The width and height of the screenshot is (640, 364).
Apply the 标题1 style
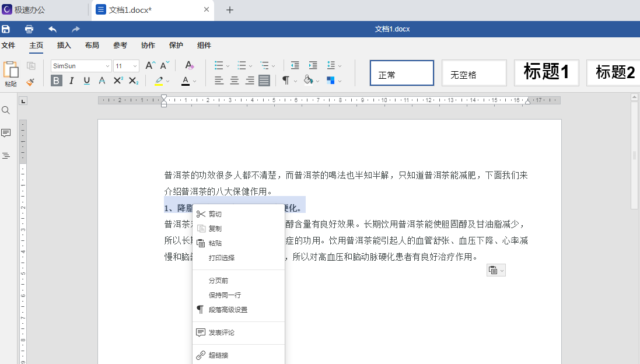click(547, 73)
